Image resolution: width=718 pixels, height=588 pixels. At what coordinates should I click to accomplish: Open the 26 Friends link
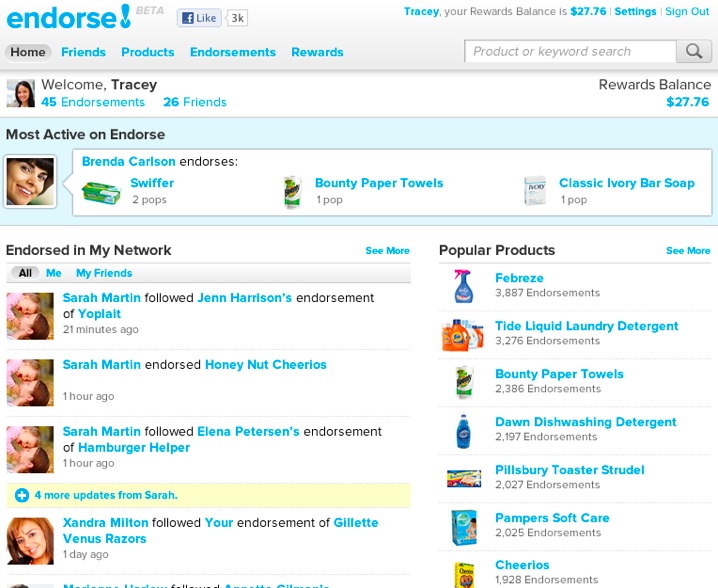point(195,102)
